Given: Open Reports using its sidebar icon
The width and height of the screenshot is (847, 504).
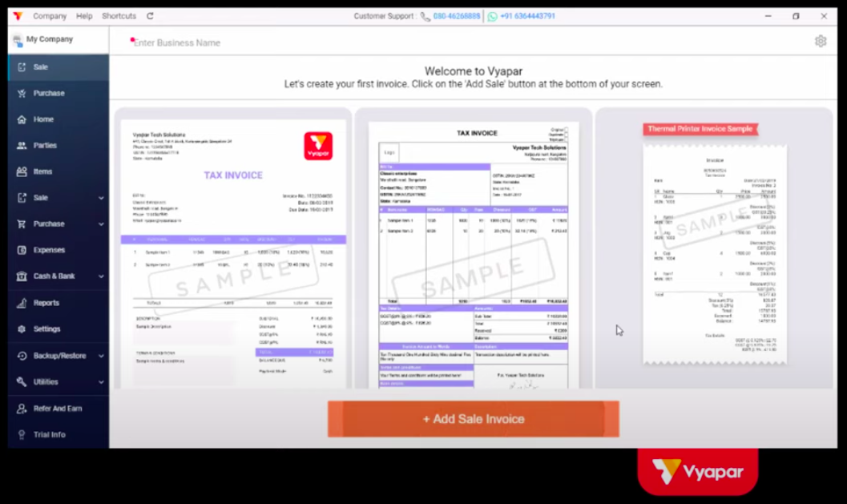Looking at the screenshot, I should click(22, 303).
